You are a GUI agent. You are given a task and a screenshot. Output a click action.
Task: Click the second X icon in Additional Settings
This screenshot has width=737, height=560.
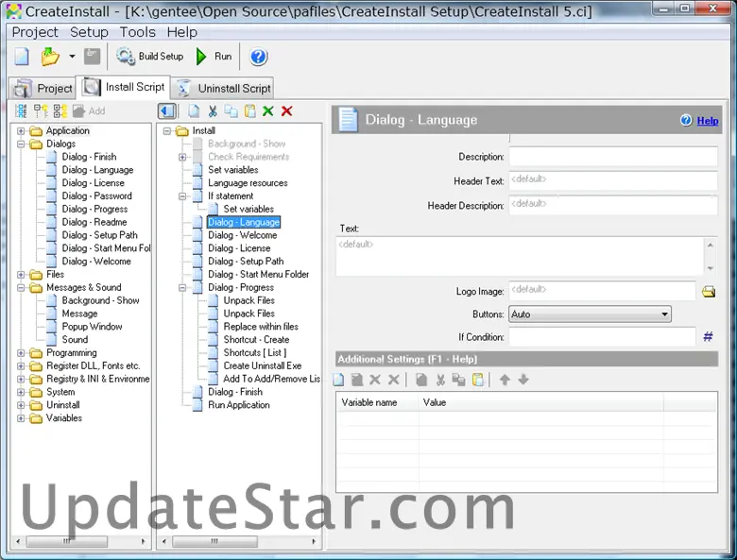pyautogui.click(x=394, y=380)
